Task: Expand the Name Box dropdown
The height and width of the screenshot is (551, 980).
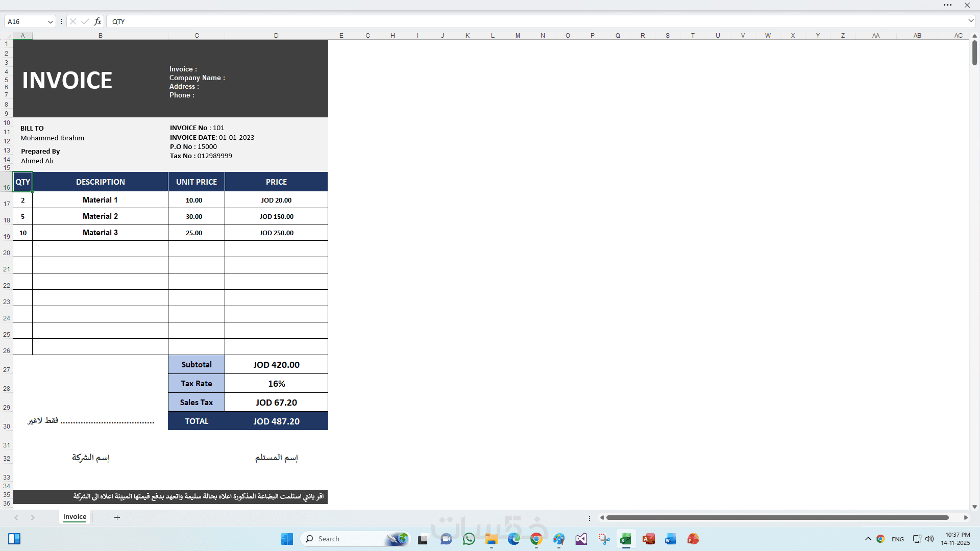Action: click(x=50, y=21)
